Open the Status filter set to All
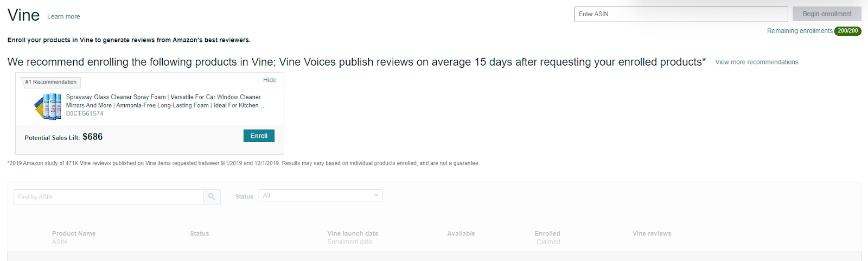Screen dimensions: 868x261 point(321,195)
